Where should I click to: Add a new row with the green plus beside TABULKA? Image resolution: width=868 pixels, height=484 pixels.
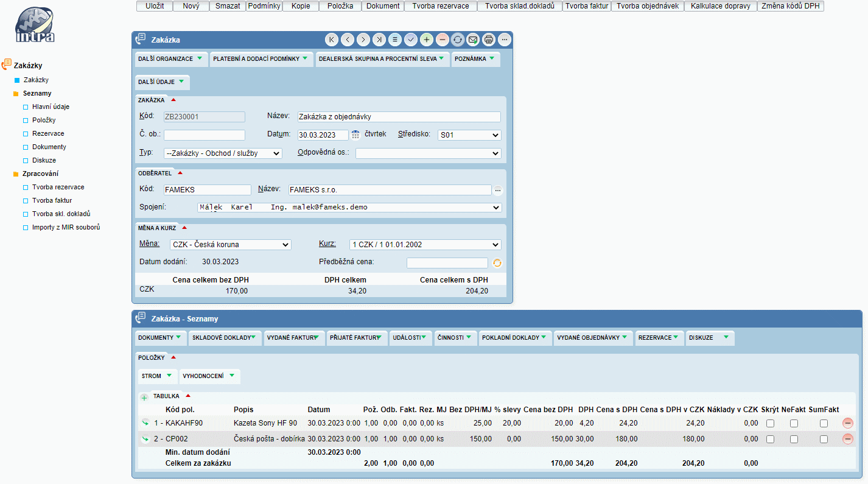click(x=144, y=398)
